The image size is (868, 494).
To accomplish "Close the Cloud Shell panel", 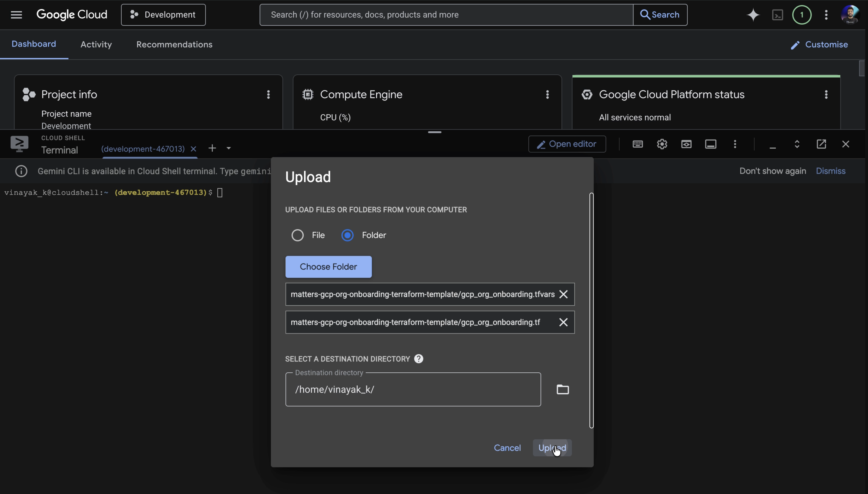I will click(x=846, y=144).
